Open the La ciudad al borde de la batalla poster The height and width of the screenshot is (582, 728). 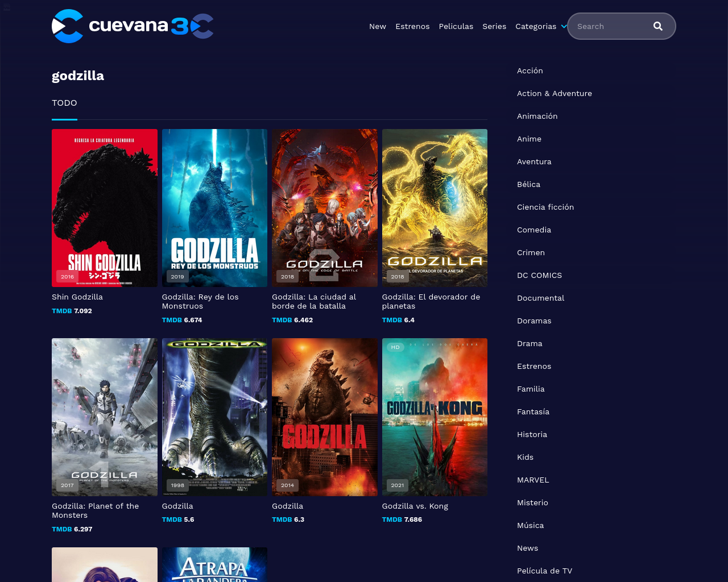pyautogui.click(x=325, y=208)
